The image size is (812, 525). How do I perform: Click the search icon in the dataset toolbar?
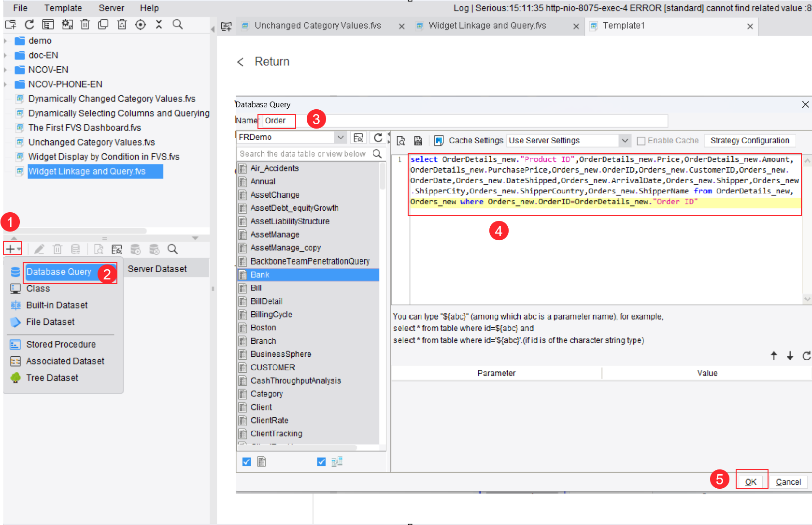point(172,249)
